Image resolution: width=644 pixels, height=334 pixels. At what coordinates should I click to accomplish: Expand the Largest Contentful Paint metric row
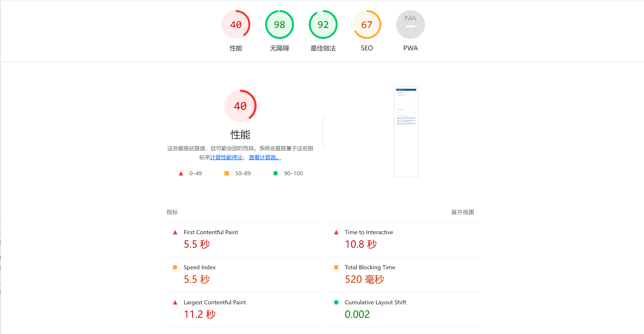tap(215, 303)
